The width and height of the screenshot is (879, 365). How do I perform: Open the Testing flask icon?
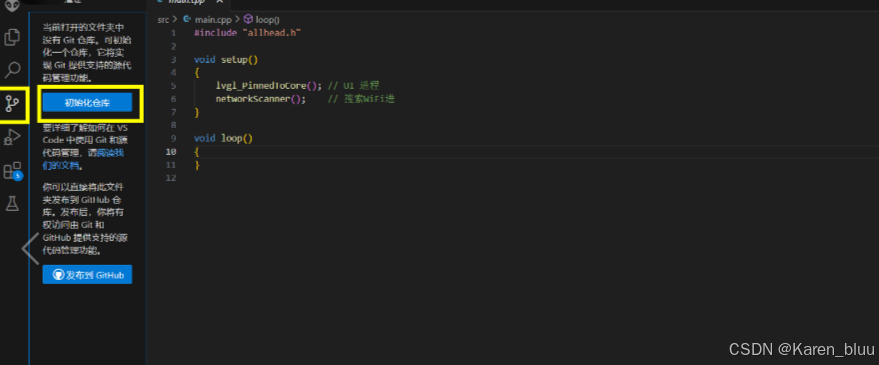(x=12, y=204)
